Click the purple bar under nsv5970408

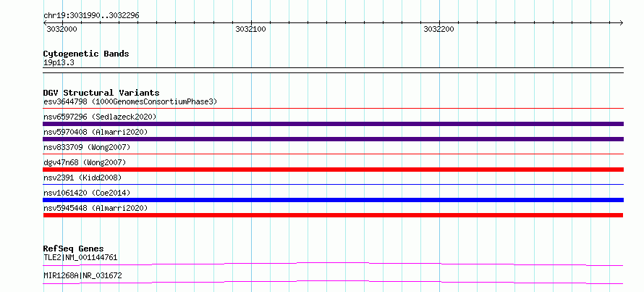[x=333, y=139]
